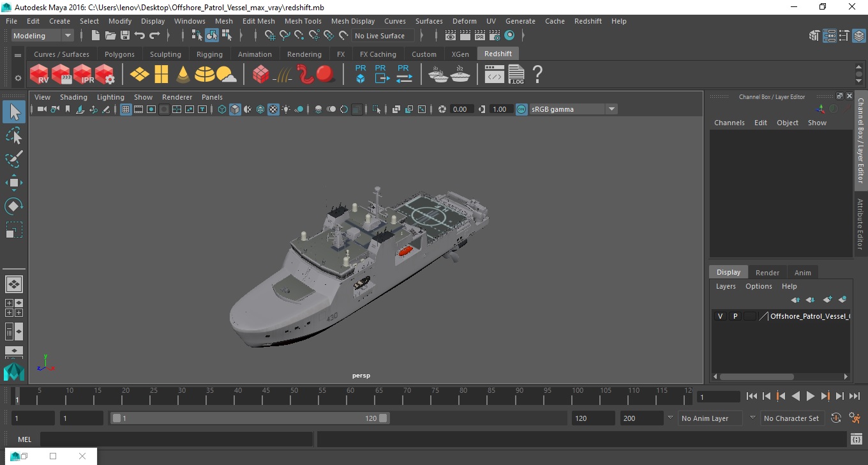Open Redshift RenderView shelf icon
The height and width of the screenshot is (465, 868).
pos(40,75)
